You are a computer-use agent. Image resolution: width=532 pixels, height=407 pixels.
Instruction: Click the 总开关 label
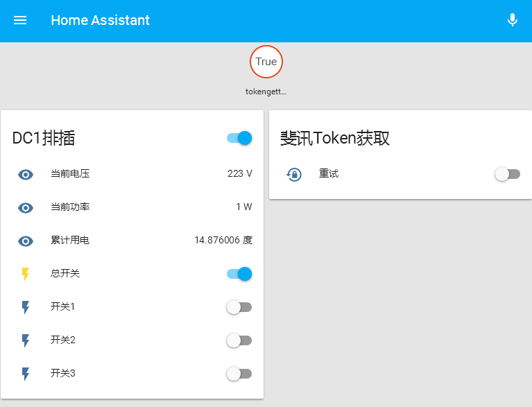click(65, 273)
